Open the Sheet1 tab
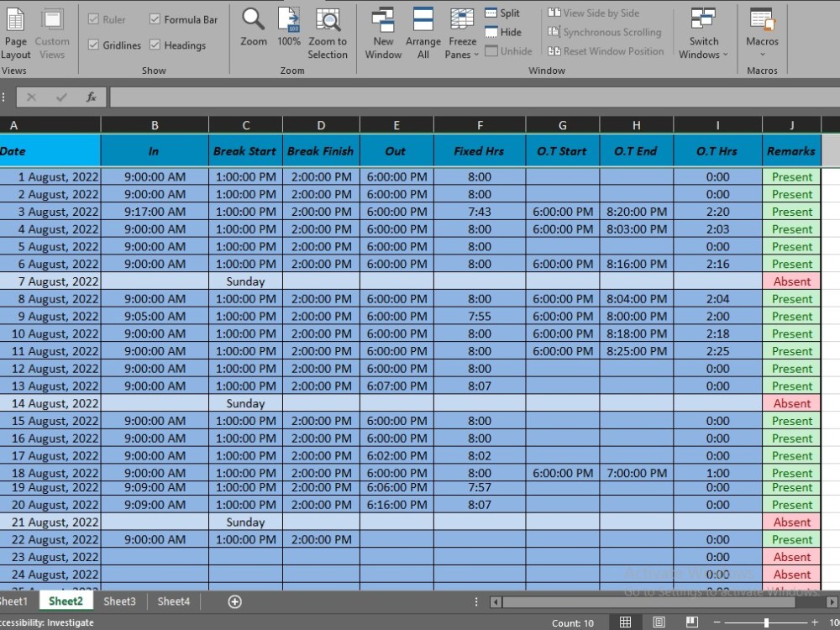The width and height of the screenshot is (840, 630). [13, 601]
